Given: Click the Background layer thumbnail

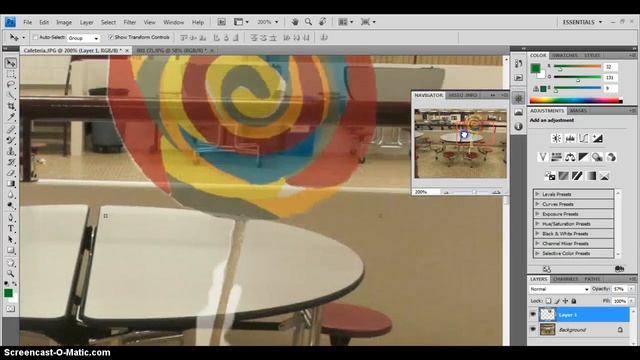Looking at the screenshot, I should pyautogui.click(x=547, y=329).
